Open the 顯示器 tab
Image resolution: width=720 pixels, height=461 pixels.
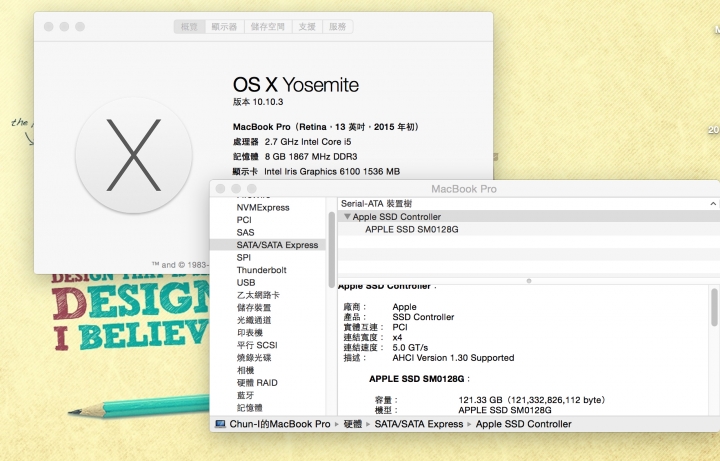[x=225, y=27]
